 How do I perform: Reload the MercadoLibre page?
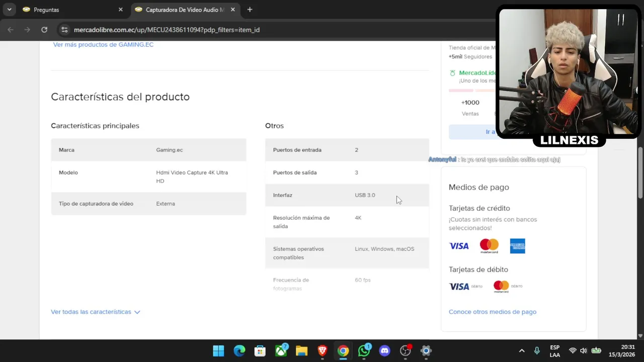(x=44, y=30)
